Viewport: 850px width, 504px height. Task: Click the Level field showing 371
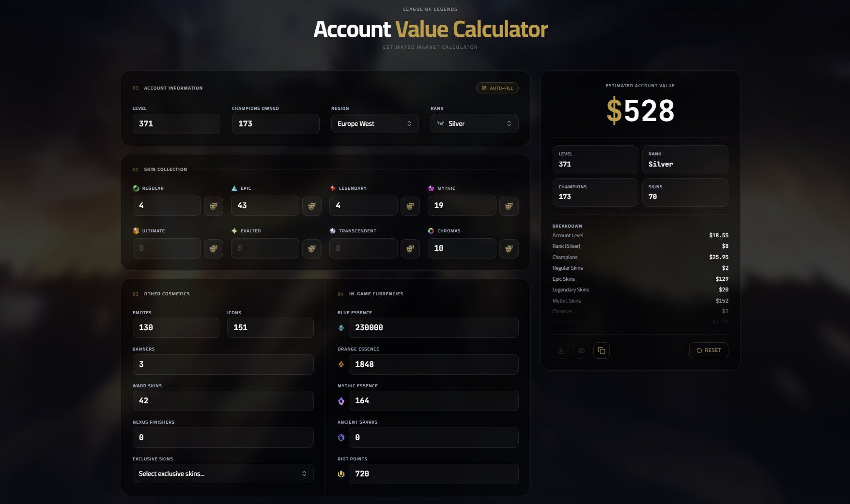[x=176, y=123]
